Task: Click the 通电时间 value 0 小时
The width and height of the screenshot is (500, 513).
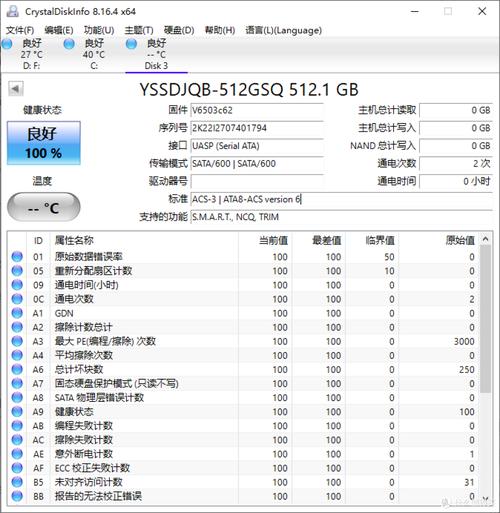Action: [456, 181]
